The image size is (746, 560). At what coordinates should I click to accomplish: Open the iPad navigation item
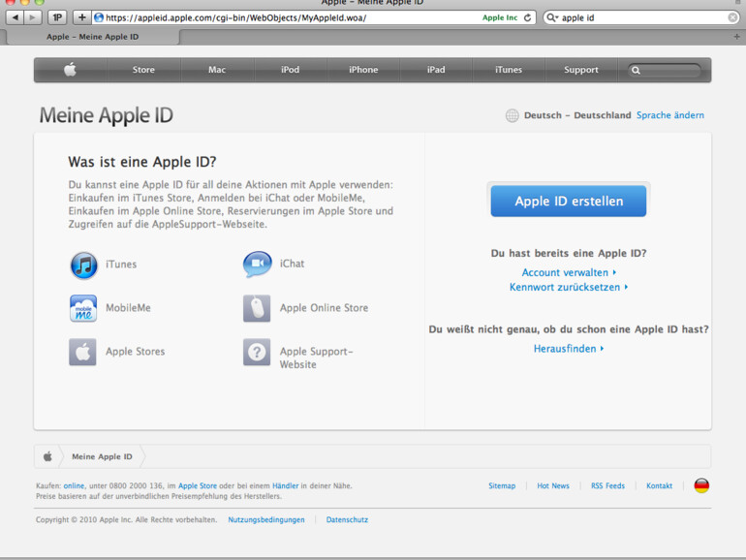(436, 70)
